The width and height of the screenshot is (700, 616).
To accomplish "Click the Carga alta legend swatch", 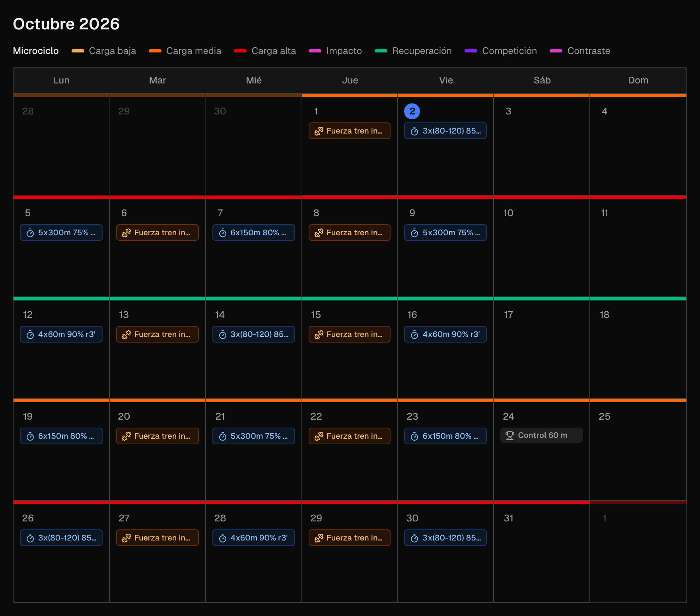I will 240,51.
